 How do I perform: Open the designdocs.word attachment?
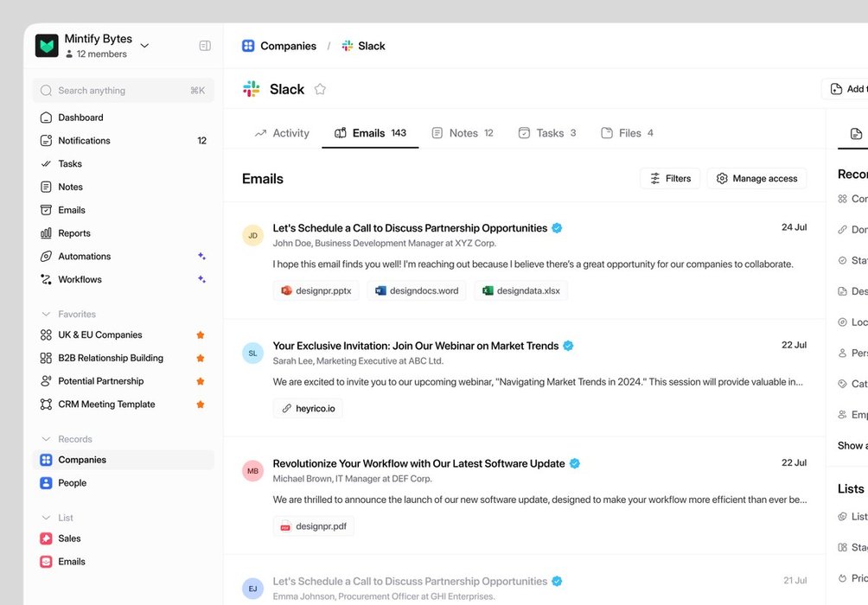tap(417, 290)
